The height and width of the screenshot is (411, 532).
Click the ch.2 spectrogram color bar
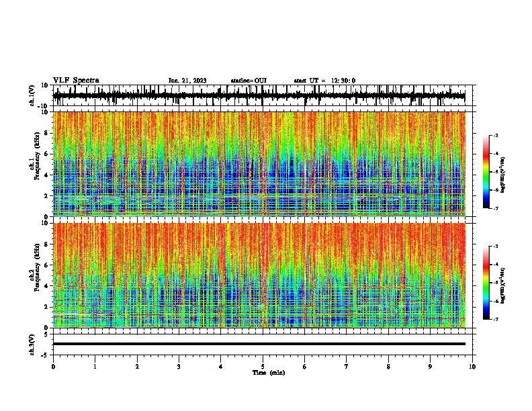click(486, 283)
